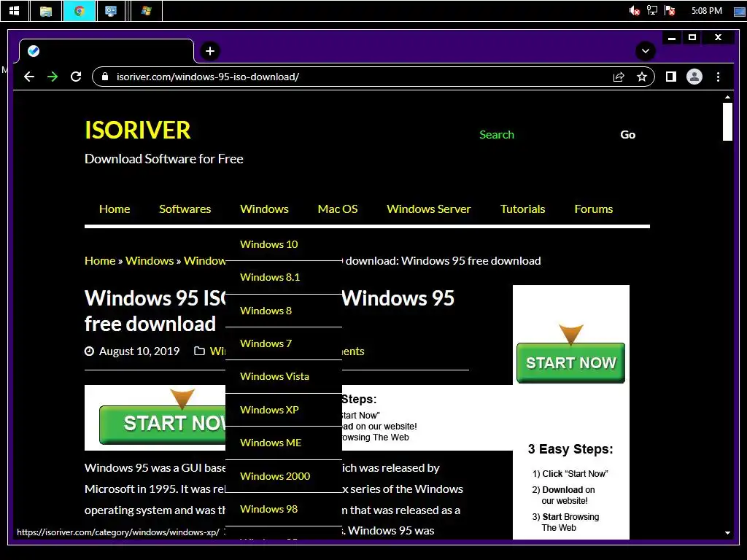Image resolution: width=747 pixels, height=560 pixels.
Task: Click the Windows flag taskbar icon
Action: coord(146,10)
